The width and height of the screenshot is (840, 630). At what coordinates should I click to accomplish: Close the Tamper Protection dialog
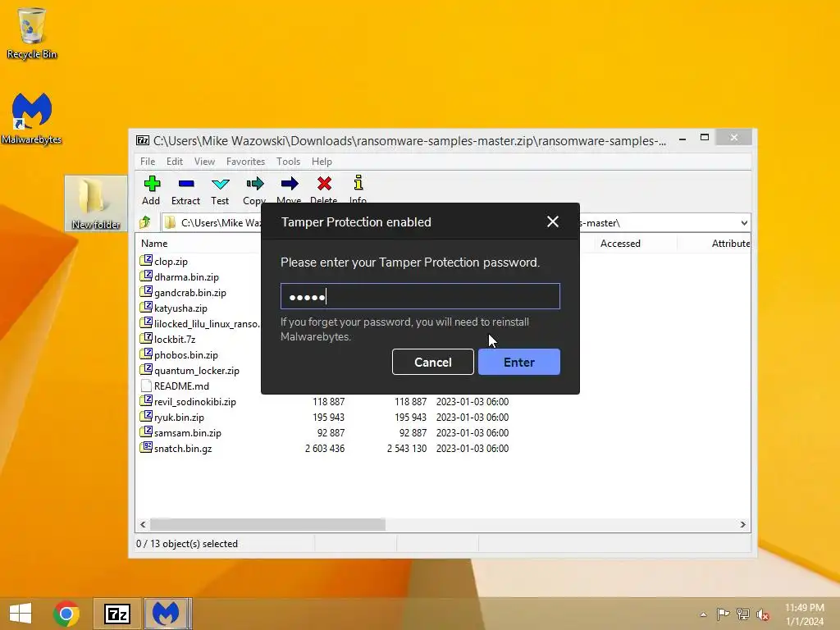pyautogui.click(x=553, y=221)
